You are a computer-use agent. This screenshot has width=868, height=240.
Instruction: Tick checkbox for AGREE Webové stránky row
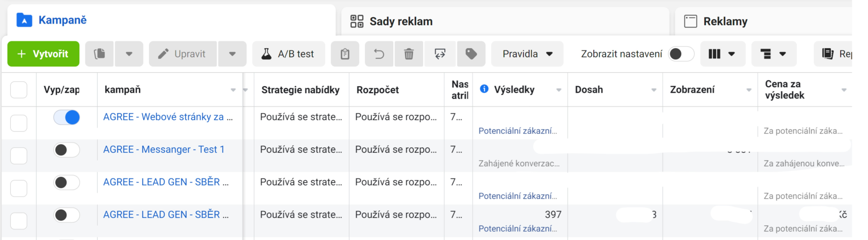[19, 123]
